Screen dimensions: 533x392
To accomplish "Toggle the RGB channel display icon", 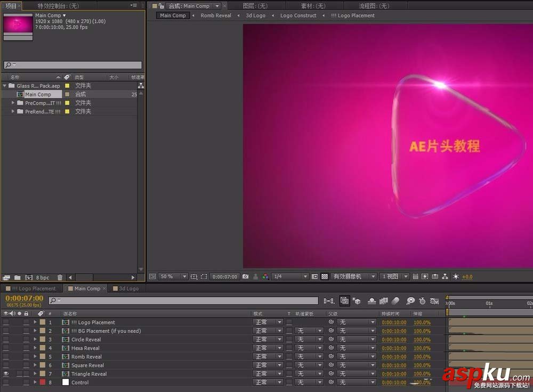I will point(265,276).
